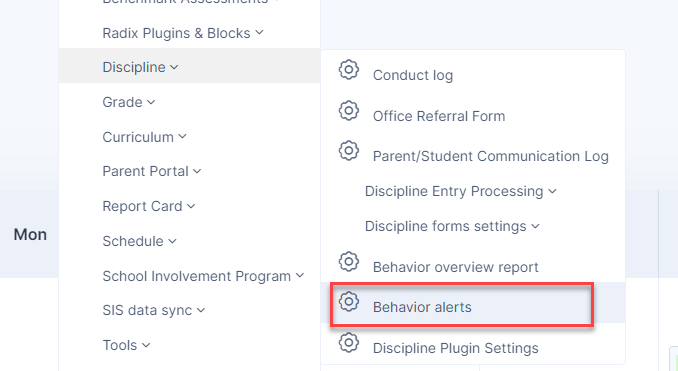Screen dimensions: 678x371
Task: Expand the Radix Plugins & Blocks menu
Action: point(183,33)
